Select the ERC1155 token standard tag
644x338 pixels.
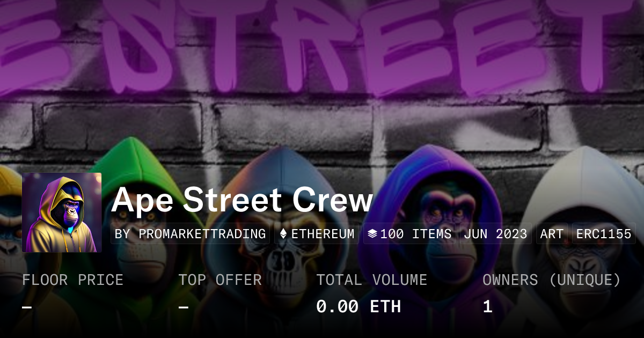604,234
